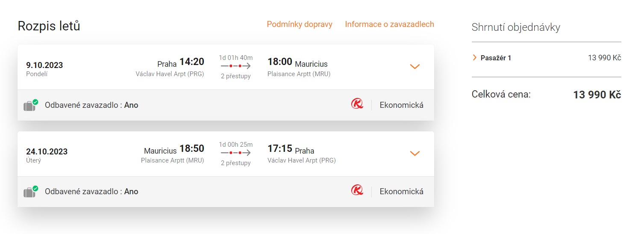Click the Praha 14:20 departure time
Viewport: 644px width, 234px height.
(x=181, y=62)
